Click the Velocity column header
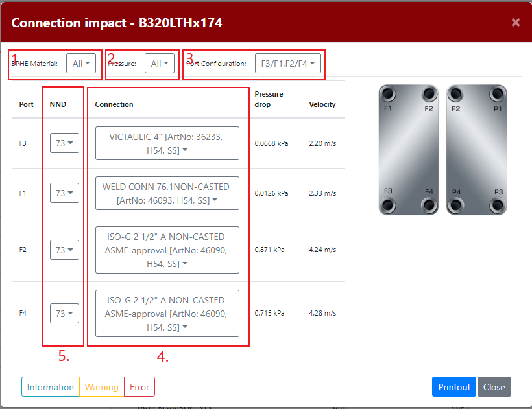The image size is (532, 409). pyautogui.click(x=322, y=104)
